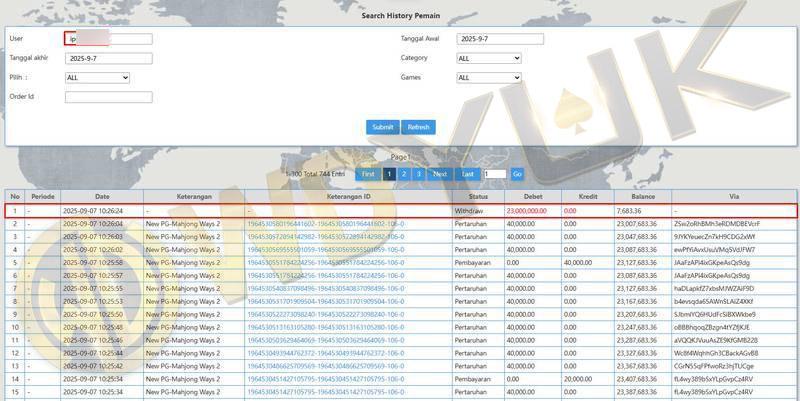Click the empty Order Id field
Image resolution: width=800 pixels, height=401 pixels.
(x=109, y=97)
